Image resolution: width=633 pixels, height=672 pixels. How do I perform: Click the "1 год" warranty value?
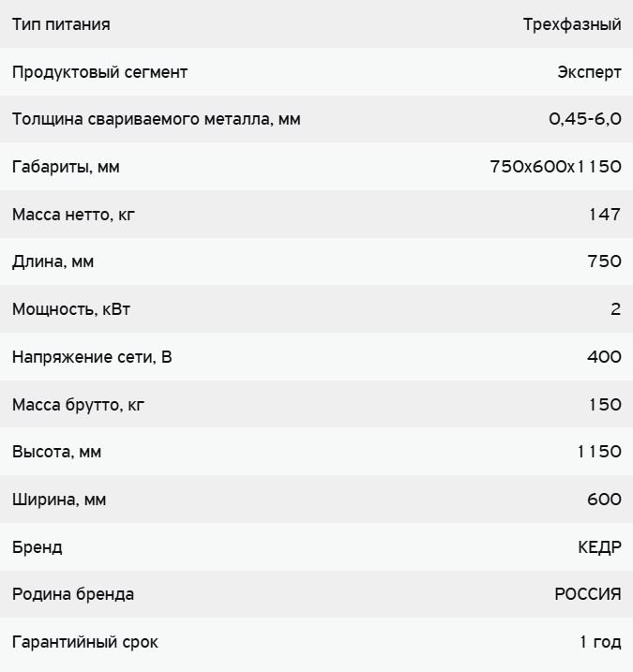pyautogui.click(x=600, y=642)
